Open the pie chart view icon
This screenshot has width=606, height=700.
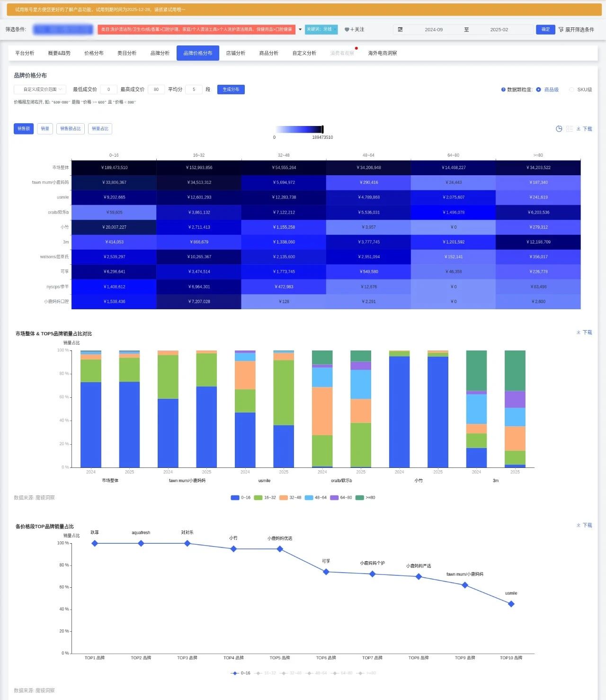(x=559, y=129)
